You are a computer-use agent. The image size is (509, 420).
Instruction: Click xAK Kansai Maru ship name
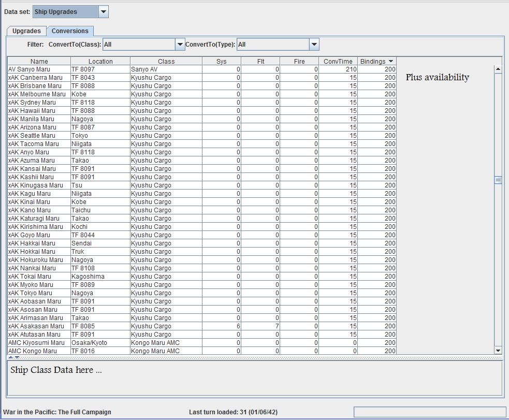point(32,168)
